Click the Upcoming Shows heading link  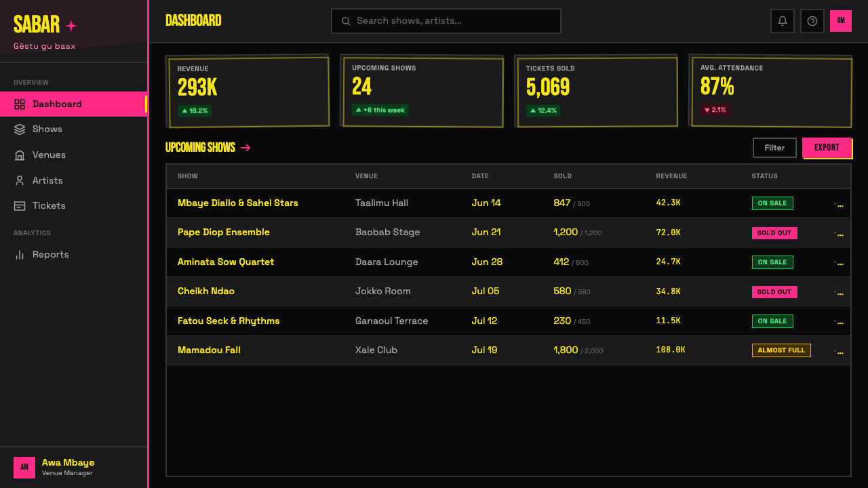click(x=200, y=148)
